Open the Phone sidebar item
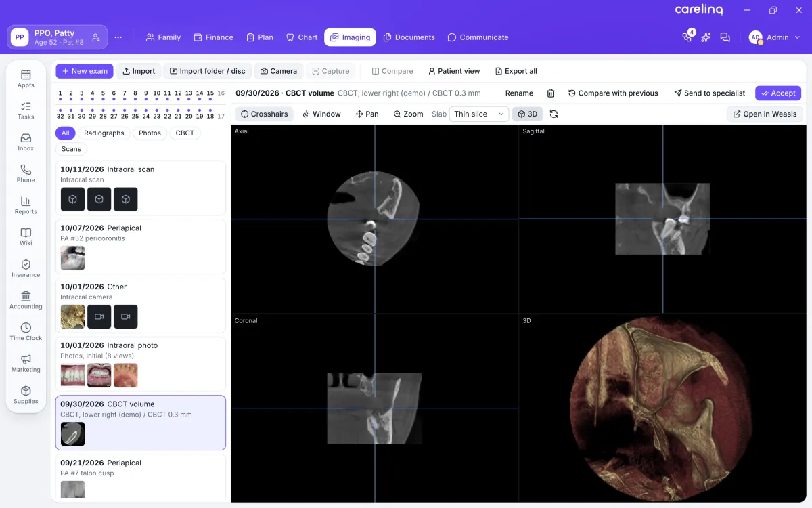812x508 pixels. pyautogui.click(x=26, y=173)
